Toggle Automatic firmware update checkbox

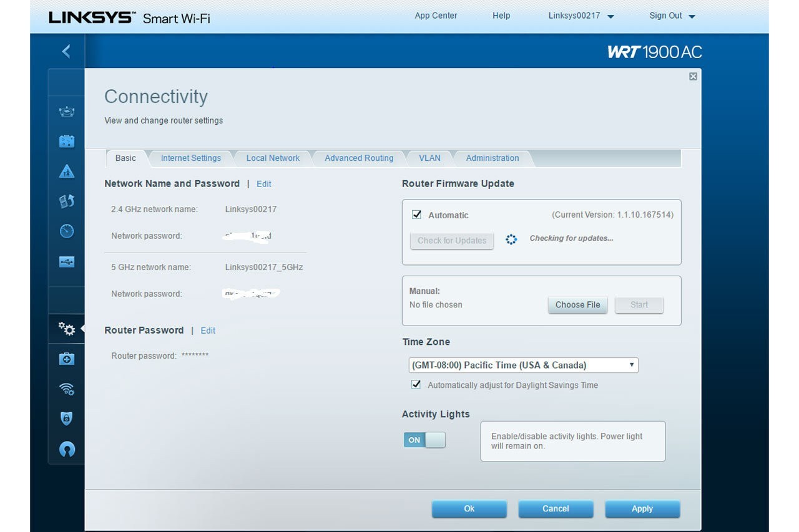click(416, 215)
